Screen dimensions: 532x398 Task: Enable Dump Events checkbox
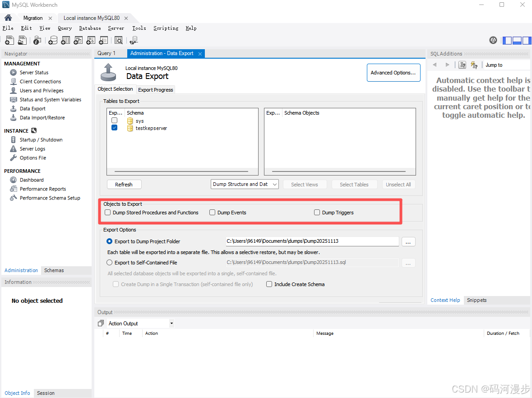(213, 213)
